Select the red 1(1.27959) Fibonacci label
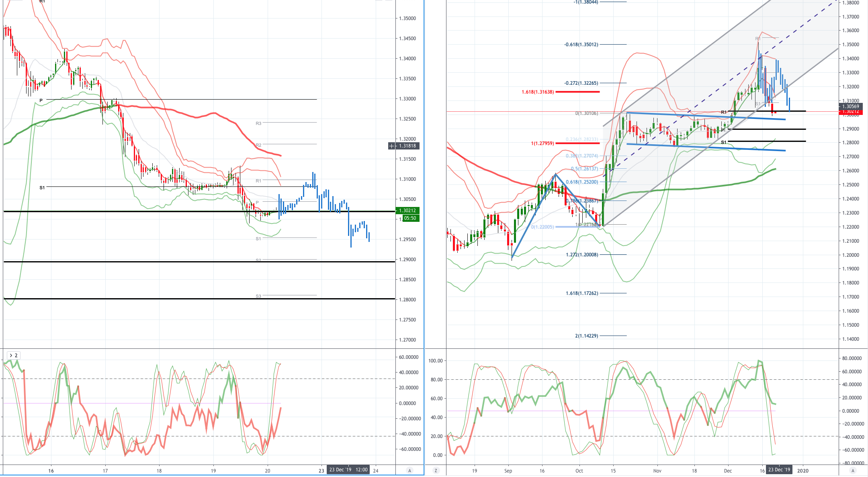The width and height of the screenshot is (868, 477). 542,143
